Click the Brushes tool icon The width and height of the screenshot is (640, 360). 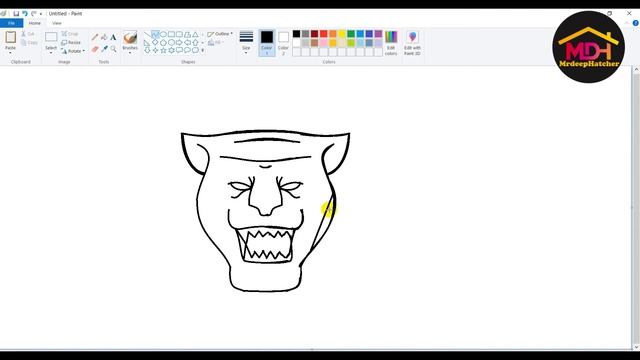[x=130, y=38]
